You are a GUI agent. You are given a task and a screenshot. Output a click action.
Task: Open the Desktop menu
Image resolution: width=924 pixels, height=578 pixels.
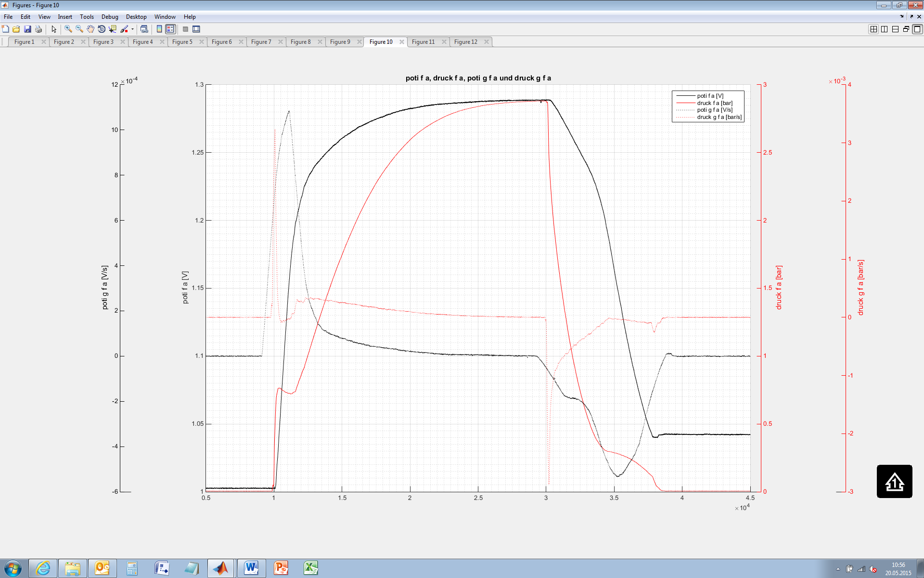click(x=136, y=17)
